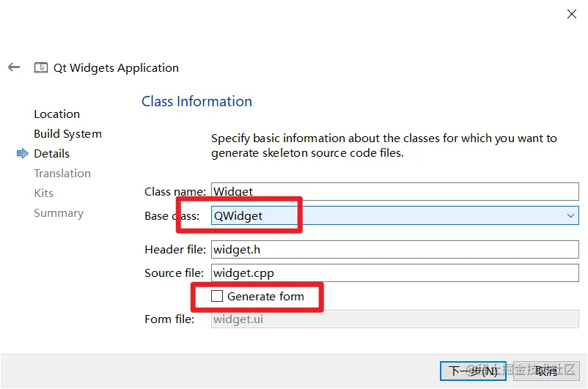Focus the Class name field containing Widget
The width and height of the screenshot is (588, 389).
395,191
